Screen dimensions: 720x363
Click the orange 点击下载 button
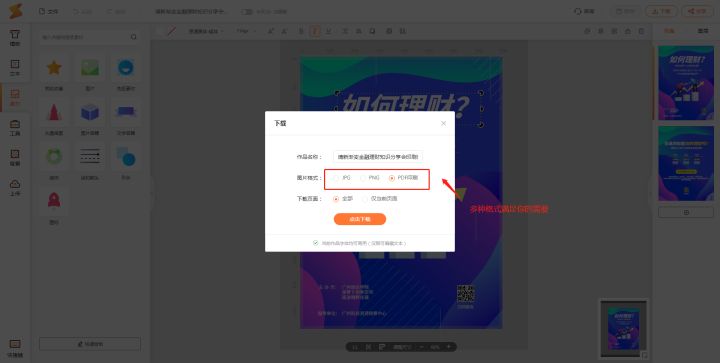[360, 219]
